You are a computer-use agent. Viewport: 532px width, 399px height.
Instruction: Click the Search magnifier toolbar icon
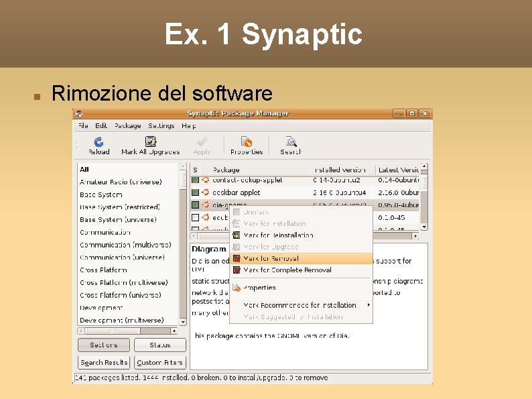coord(291,141)
